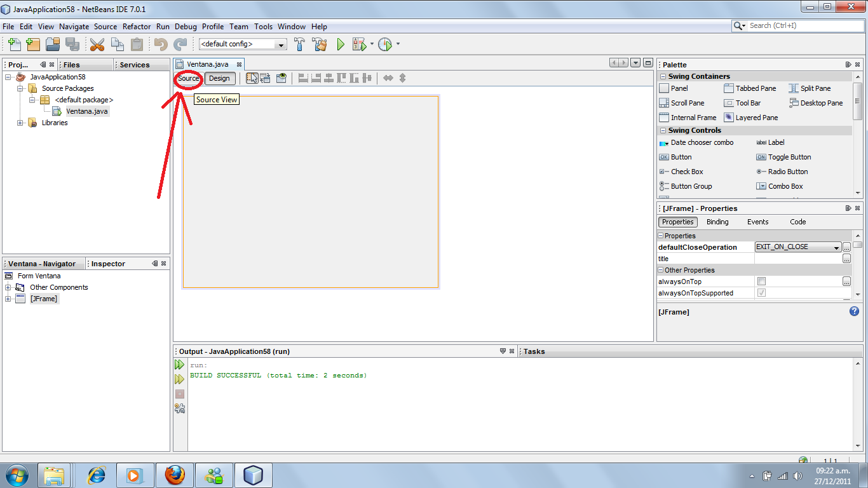
Task: Click the New File toolbar icon
Action: click(15, 44)
